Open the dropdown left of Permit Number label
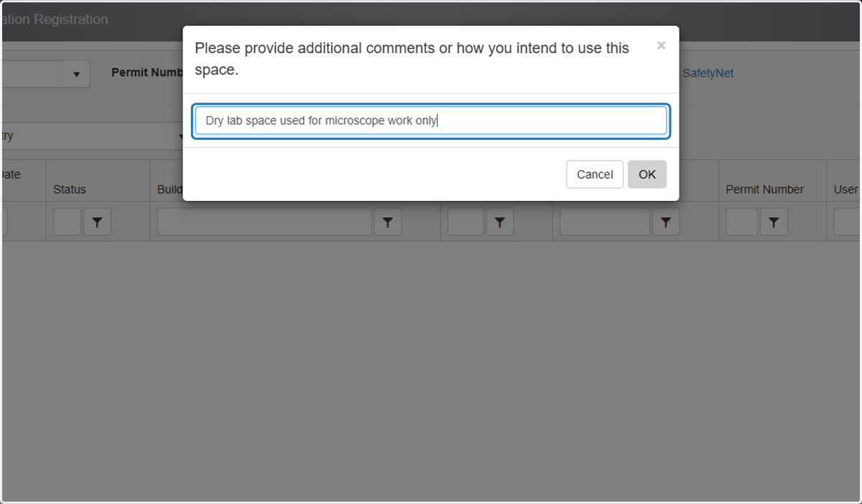 pyautogui.click(x=45, y=74)
